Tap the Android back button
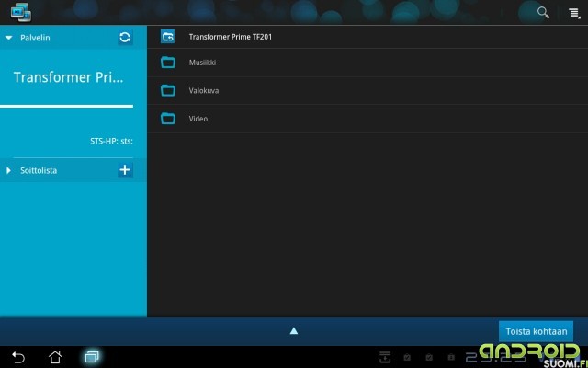 (x=18, y=357)
